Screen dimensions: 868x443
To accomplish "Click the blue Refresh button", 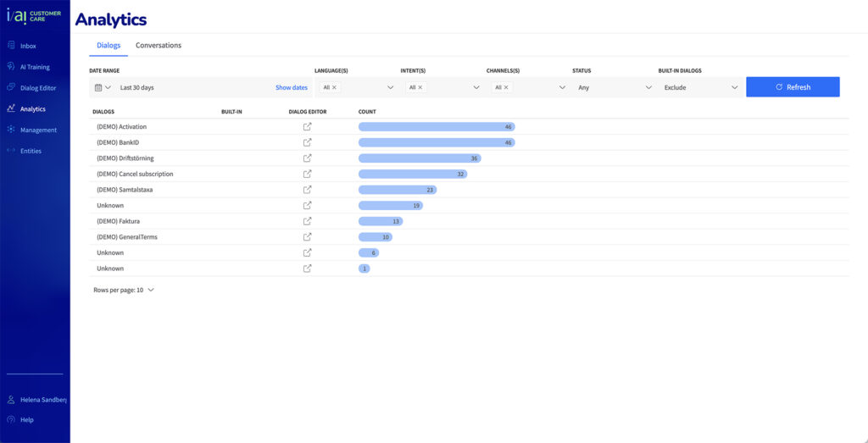I will (793, 87).
